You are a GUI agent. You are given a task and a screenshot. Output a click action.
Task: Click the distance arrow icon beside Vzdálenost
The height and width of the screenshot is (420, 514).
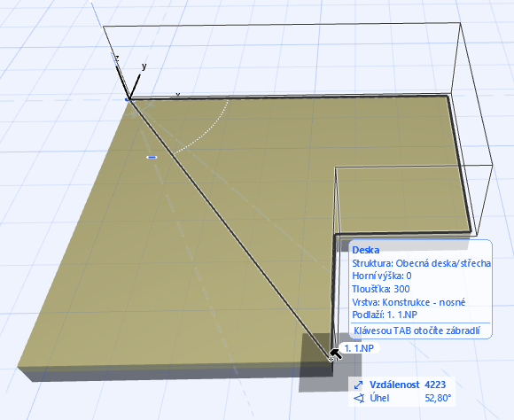click(359, 385)
